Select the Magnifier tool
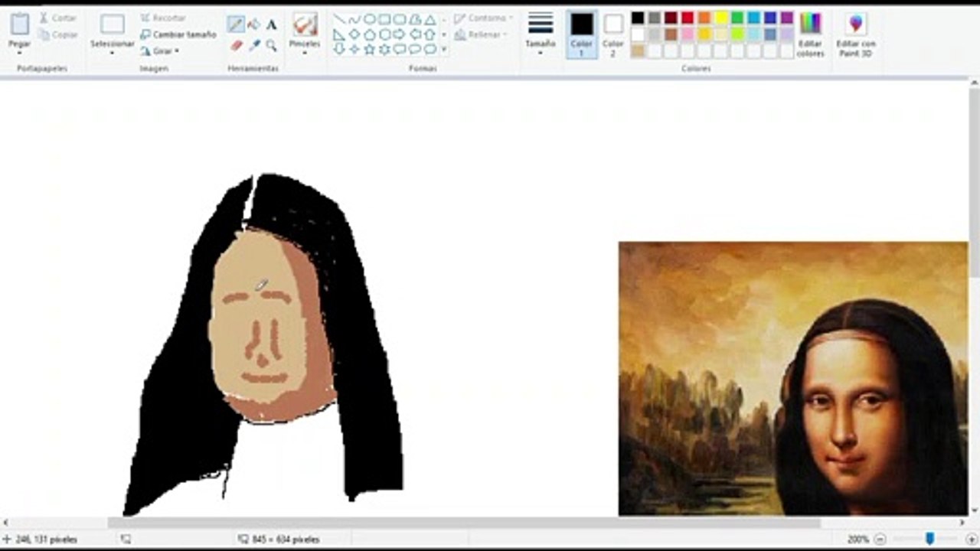This screenshot has height=551, width=980. click(271, 45)
